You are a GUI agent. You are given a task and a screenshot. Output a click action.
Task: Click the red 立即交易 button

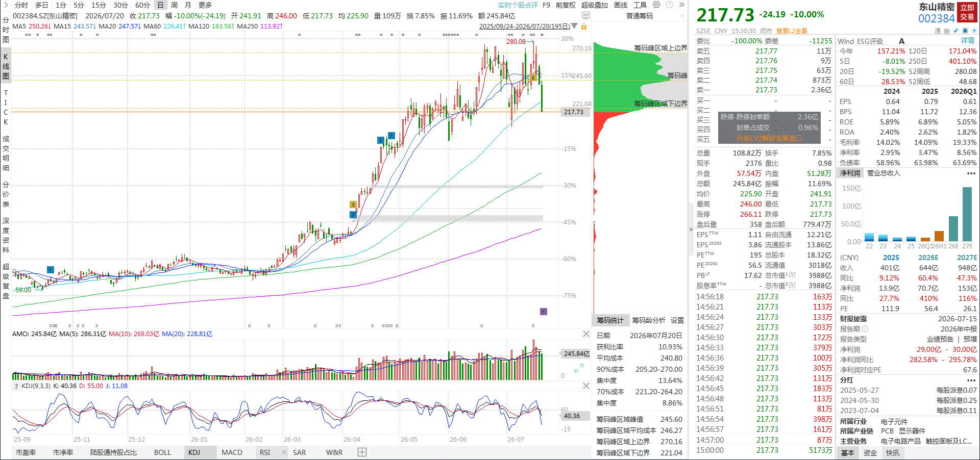point(967,12)
